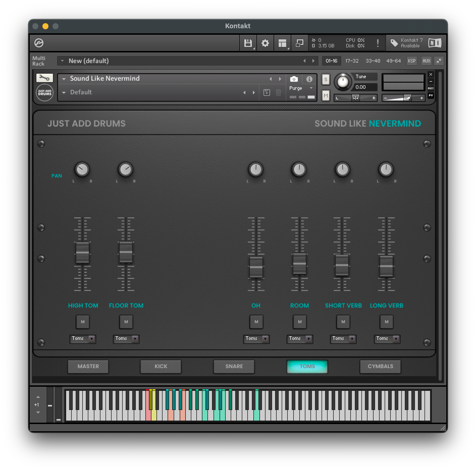Switch to the SNARE tab
Image resolution: width=476 pixels, height=470 pixels.
pyautogui.click(x=234, y=366)
